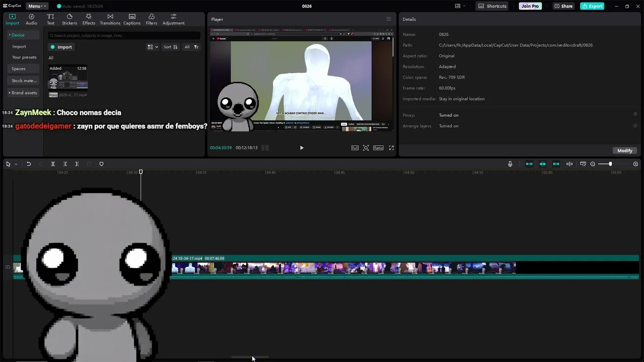Switch to the Audio tab
The height and width of the screenshot is (362, 644).
pos(31,20)
